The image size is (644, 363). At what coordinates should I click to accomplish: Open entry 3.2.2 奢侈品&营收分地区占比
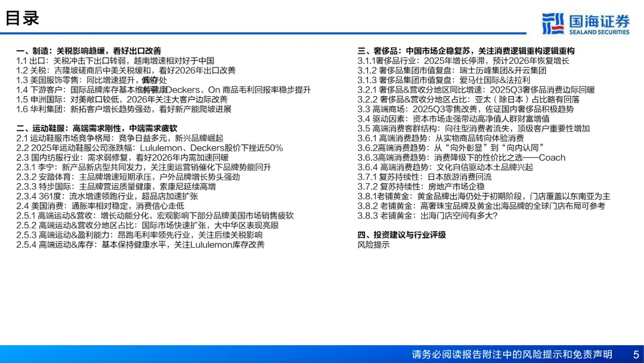pyautogui.click(x=468, y=100)
